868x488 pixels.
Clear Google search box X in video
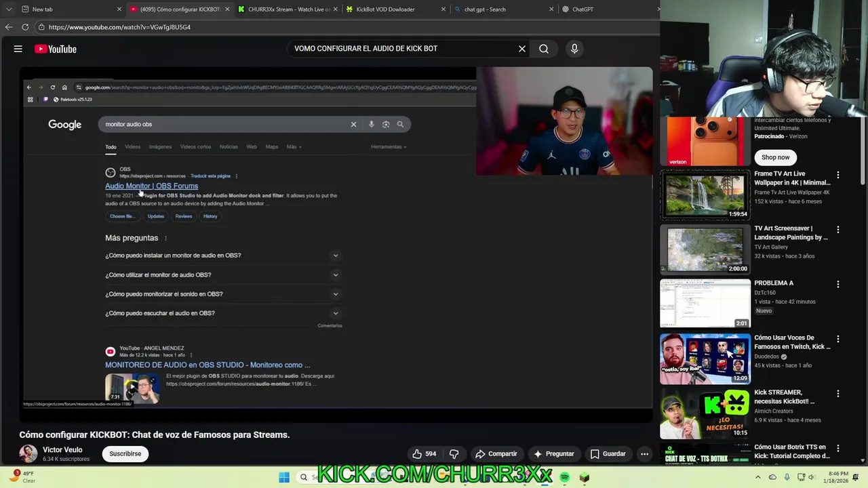[x=353, y=124]
